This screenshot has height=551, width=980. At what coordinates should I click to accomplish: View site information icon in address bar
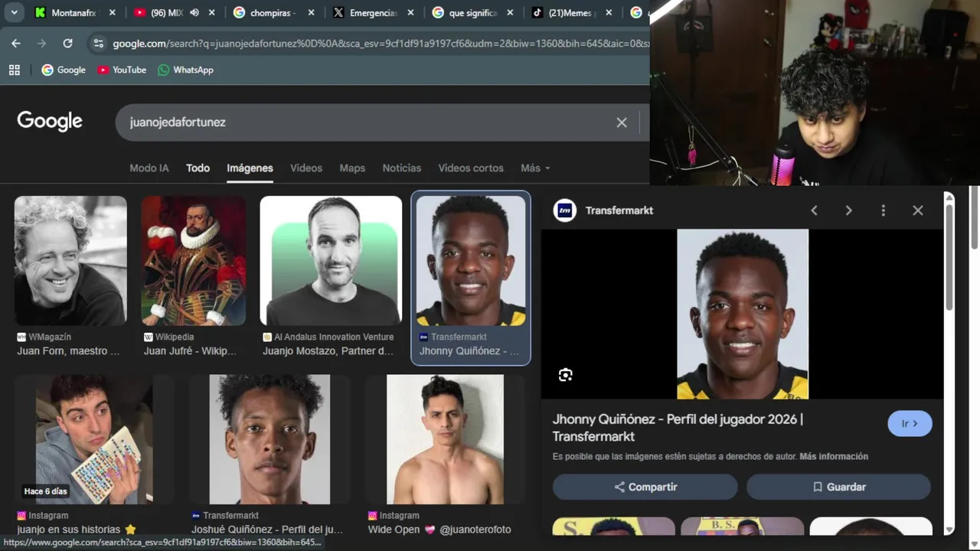pyautogui.click(x=98, y=44)
